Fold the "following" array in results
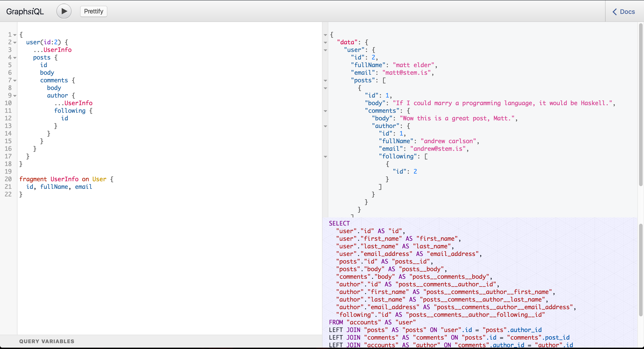Screen dimensions: 644x349 [x=325, y=157]
